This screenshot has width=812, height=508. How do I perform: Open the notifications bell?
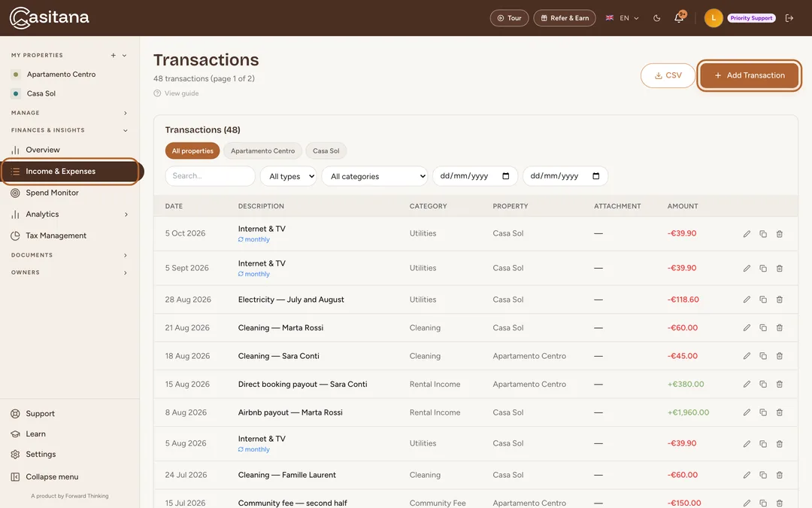click(679, 18)
